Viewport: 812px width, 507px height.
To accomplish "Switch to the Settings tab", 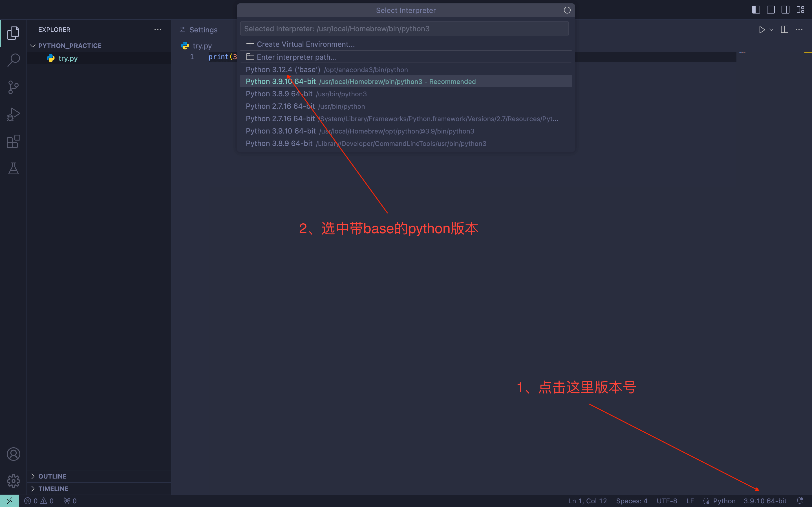I will pyautogui.click(x=203, y=30).
